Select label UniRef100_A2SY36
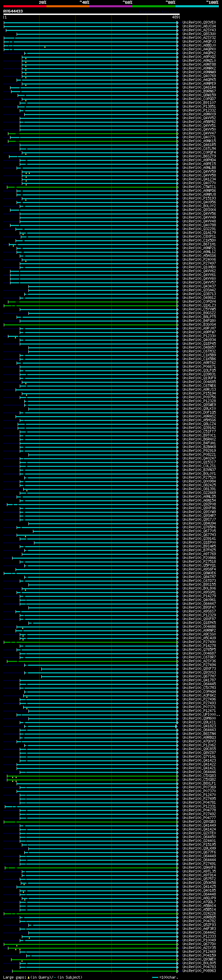The height and width of the screenshot is (980, 222). [199, 661]
